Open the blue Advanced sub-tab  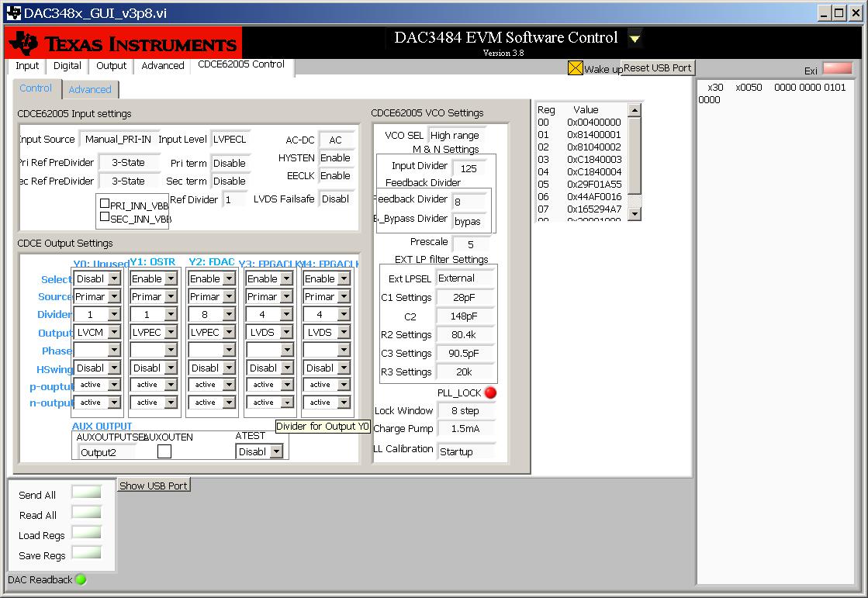tap(90, 89)
